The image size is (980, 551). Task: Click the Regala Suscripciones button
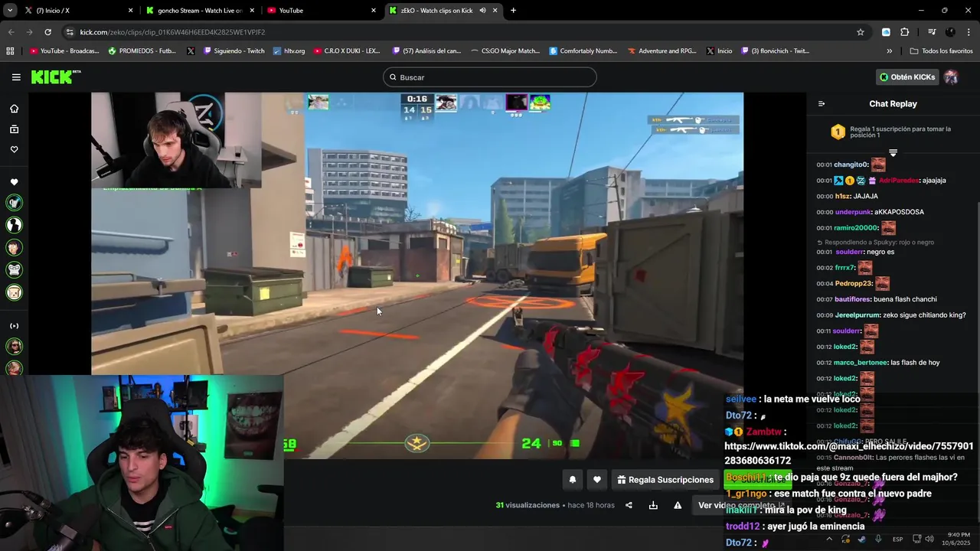pyautogui.click(x=665, y=480)
